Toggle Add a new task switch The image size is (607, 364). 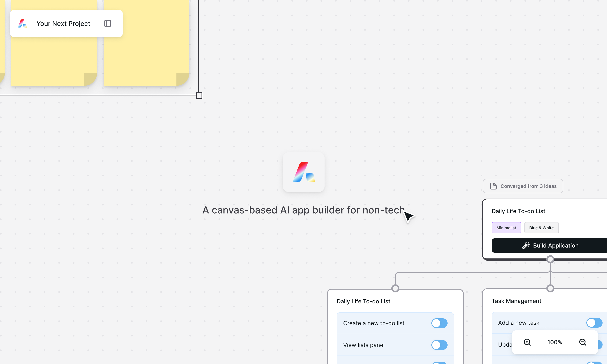click(594, 323)
